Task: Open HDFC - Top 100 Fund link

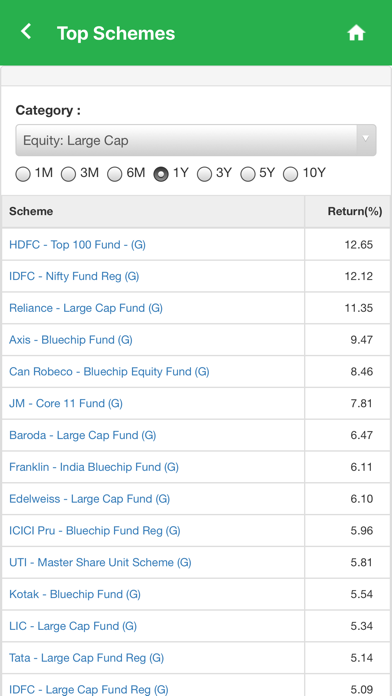Action: point(77,245)
